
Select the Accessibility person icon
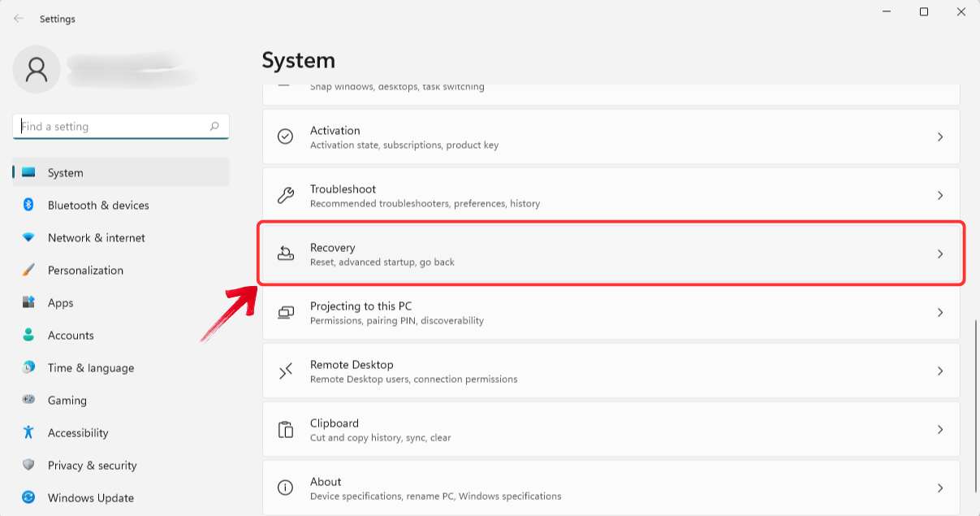coord(31,432)
